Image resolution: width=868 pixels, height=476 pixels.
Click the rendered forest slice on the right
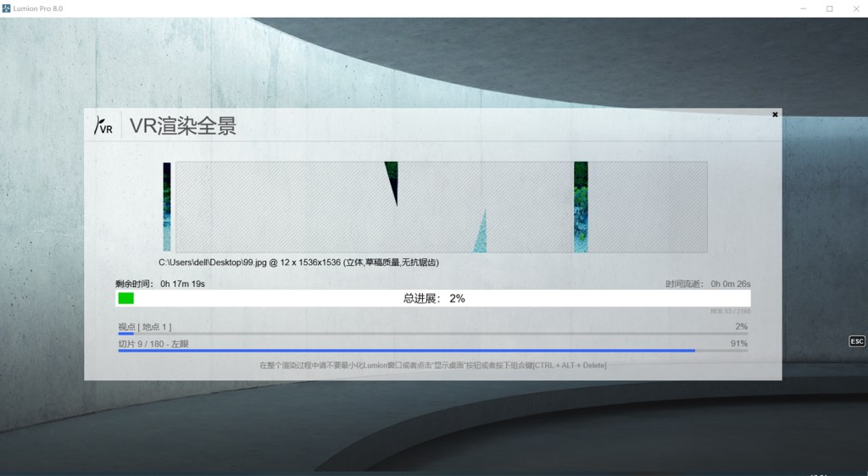[x=581, y=207]
